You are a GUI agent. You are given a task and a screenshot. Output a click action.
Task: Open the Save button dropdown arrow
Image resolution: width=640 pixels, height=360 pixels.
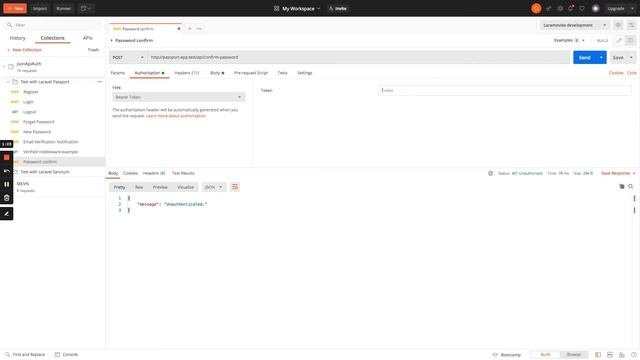point(631,58)
